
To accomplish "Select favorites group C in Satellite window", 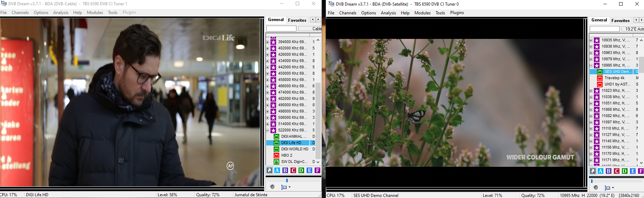I will 617,171.
